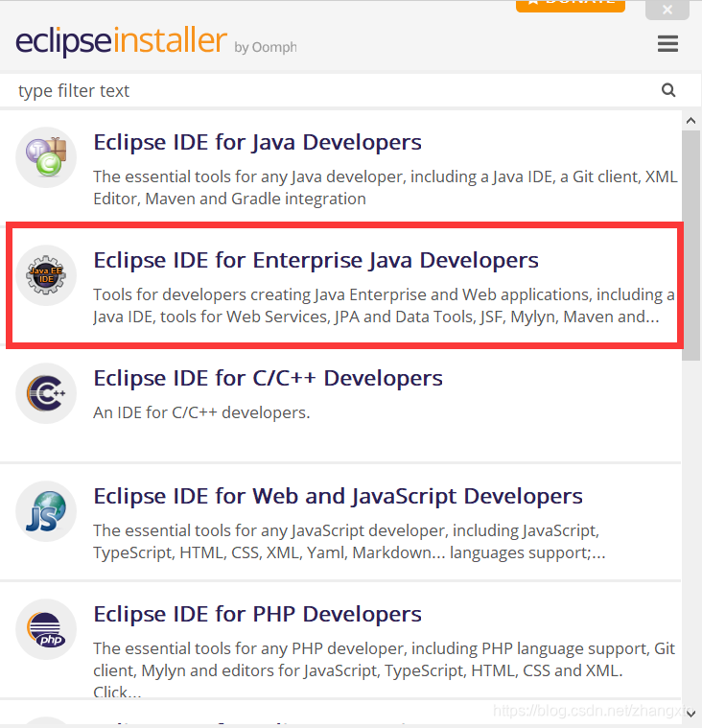Click the scrollbar up arrow

click(690, 121)
